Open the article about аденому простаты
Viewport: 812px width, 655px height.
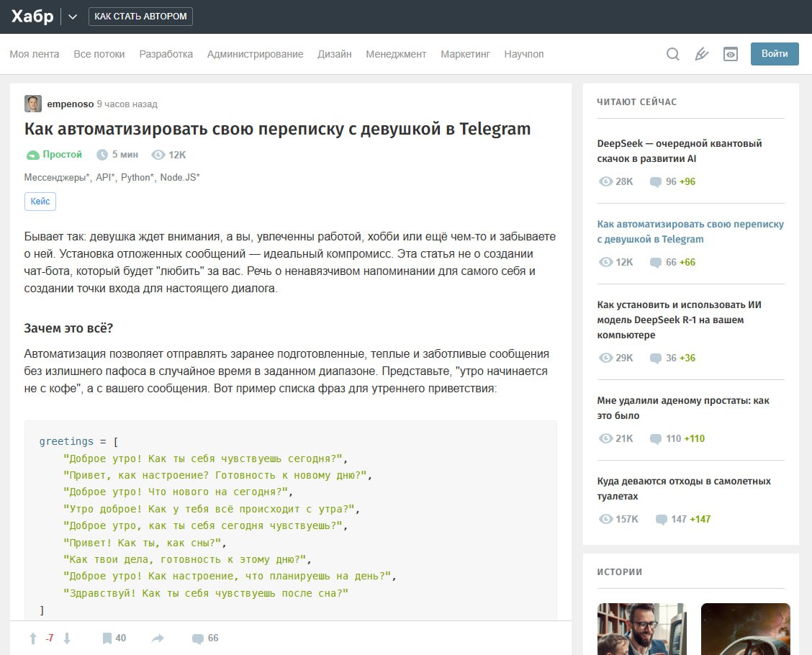pos(682,408)
